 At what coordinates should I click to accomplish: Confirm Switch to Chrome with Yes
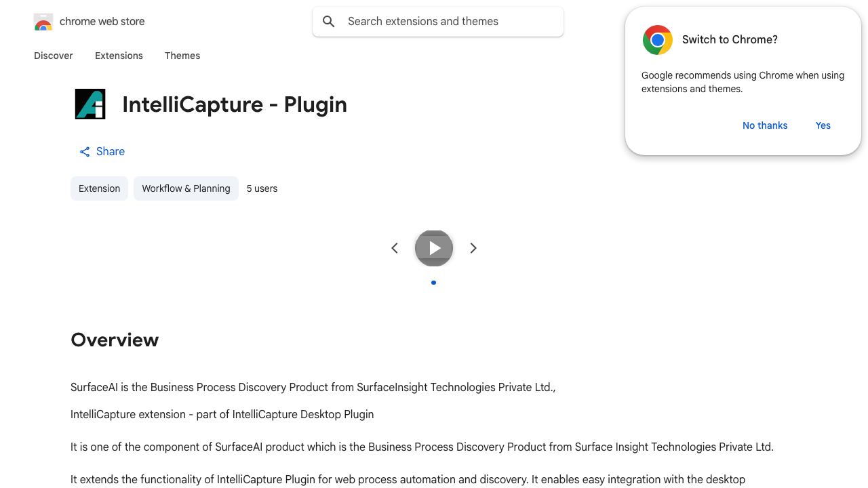[823, 125]
